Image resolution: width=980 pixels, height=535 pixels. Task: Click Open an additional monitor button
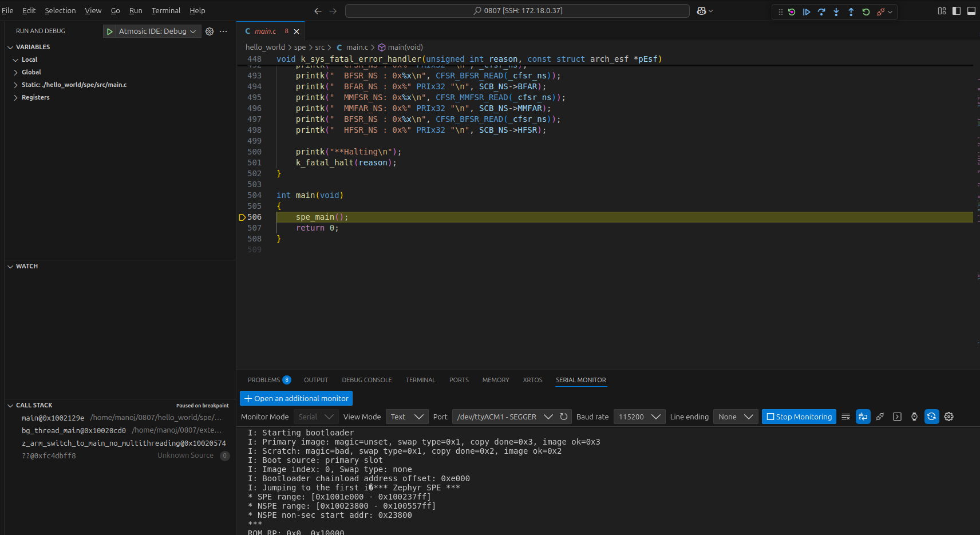click(x=296, y=398)
